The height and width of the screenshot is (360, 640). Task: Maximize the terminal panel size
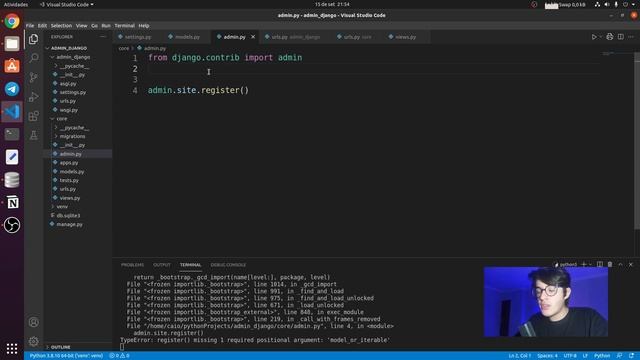coord(620,264)
